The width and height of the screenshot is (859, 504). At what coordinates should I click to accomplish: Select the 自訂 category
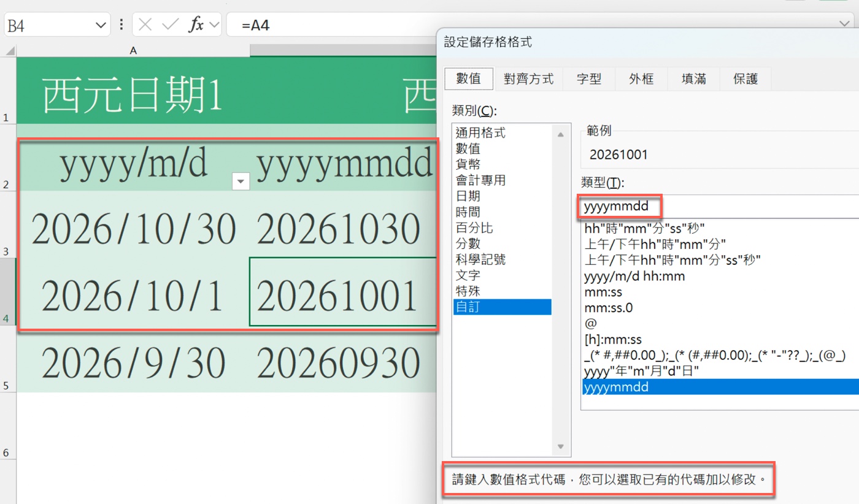502,307
